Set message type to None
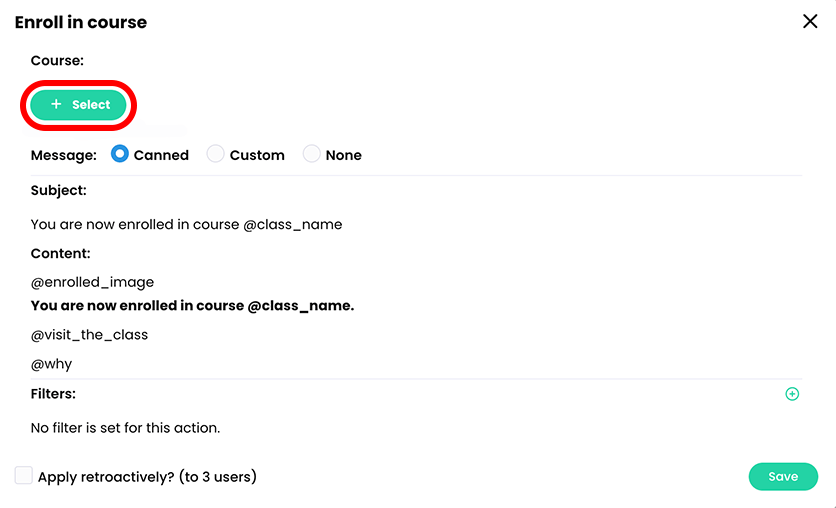Image resolution: width=836 pixels, height=508 pixels. 312,154
